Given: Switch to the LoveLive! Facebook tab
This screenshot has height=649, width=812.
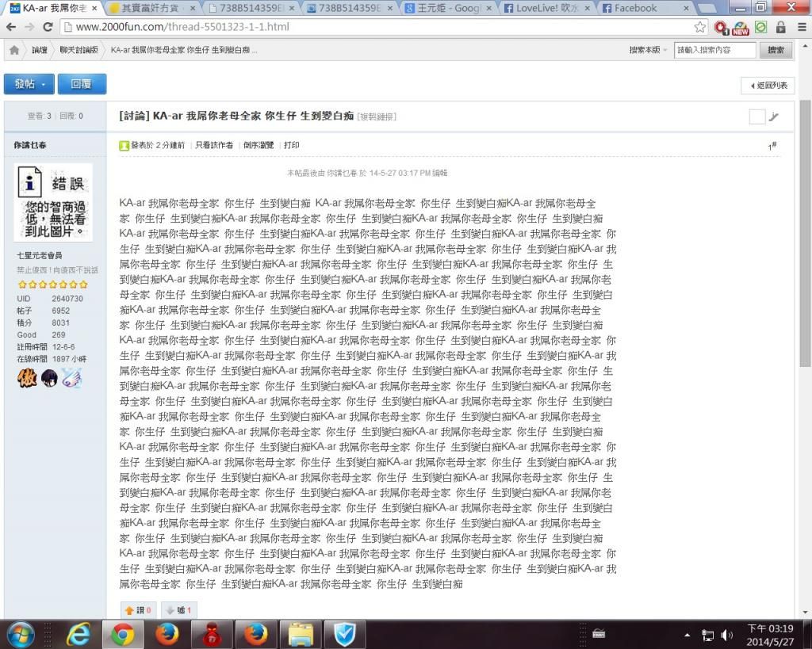Looking at the screenshot, I should point(547,8).
